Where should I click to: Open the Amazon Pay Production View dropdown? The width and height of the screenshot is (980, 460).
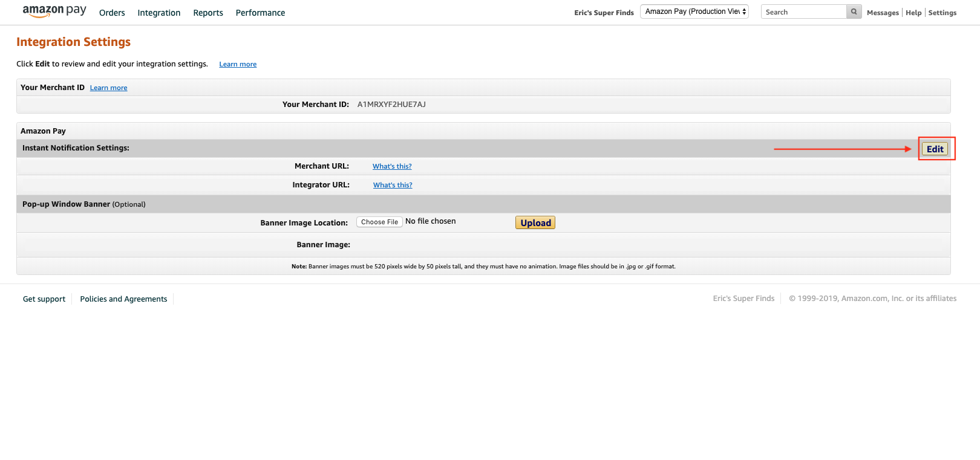pos(694,11)
